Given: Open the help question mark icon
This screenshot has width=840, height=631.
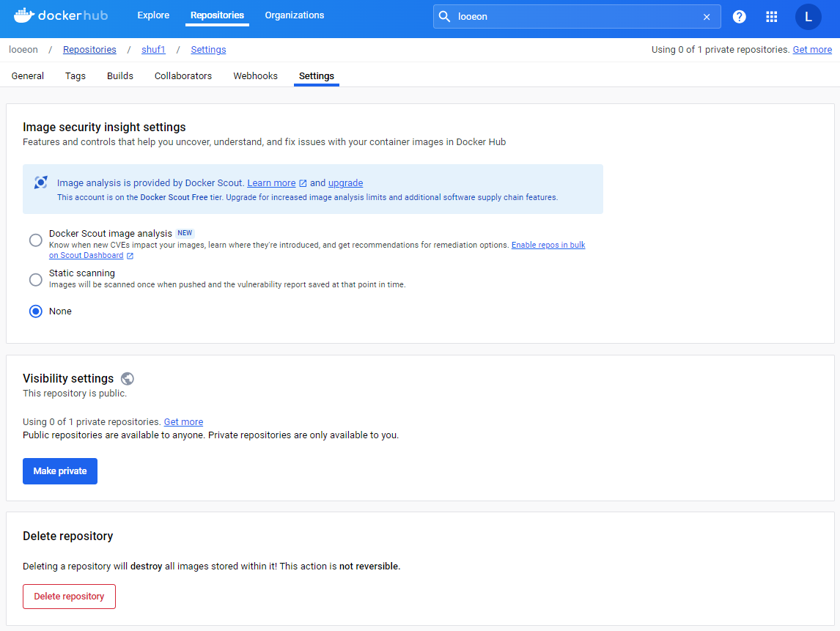Looking at the screenshot, I should [x=740, y=17].
